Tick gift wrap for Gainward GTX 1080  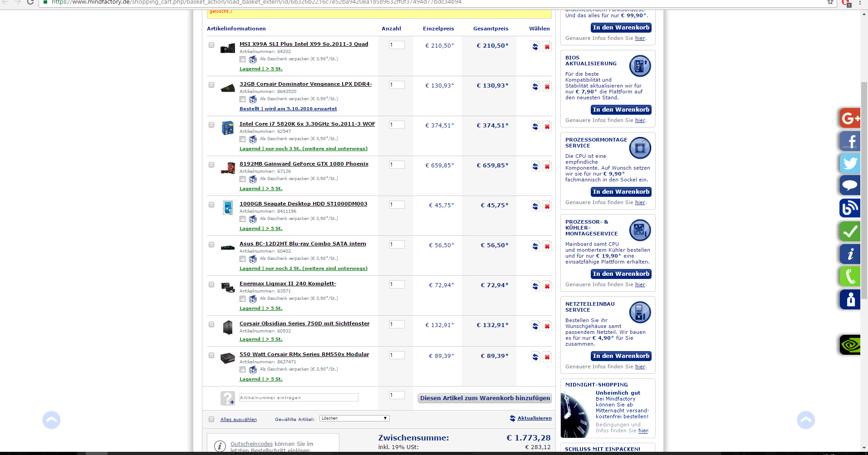pyautogui.click(x=243, y=179)
